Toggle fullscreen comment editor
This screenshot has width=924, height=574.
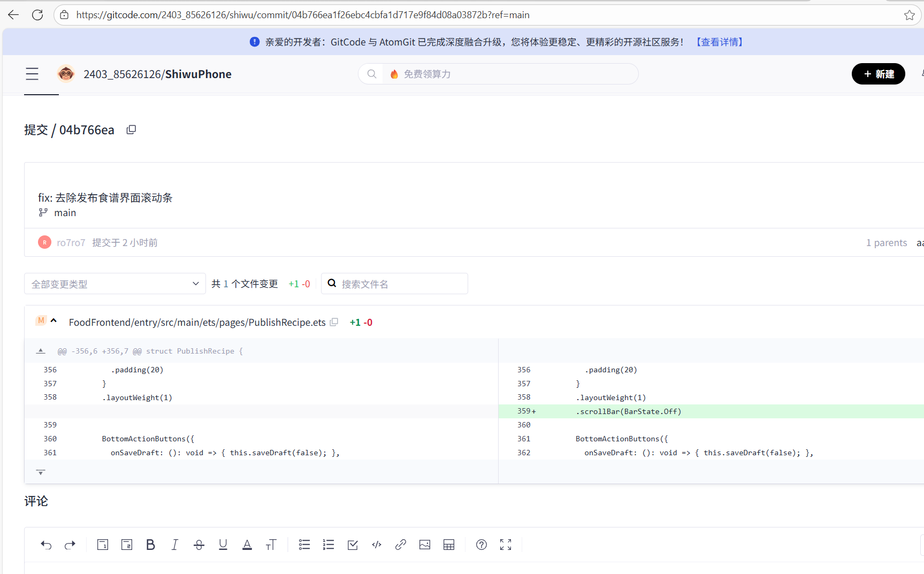coord(506,545)
